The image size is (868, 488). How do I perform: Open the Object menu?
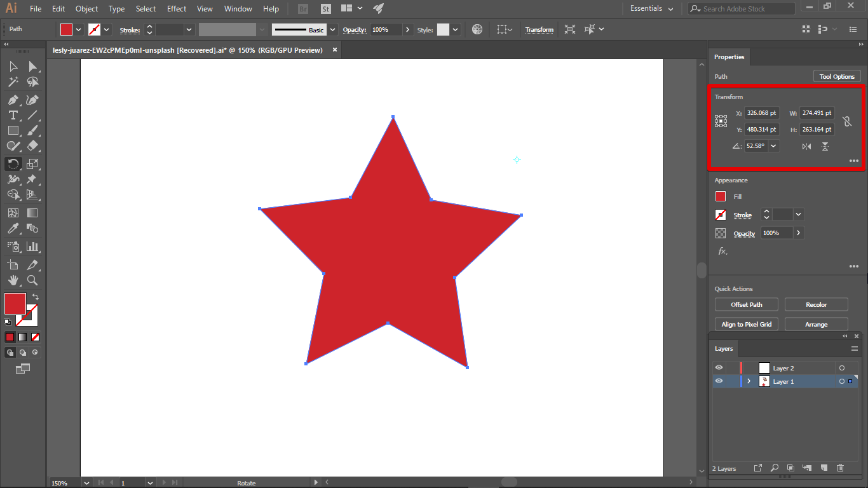(x=86, y=9)
